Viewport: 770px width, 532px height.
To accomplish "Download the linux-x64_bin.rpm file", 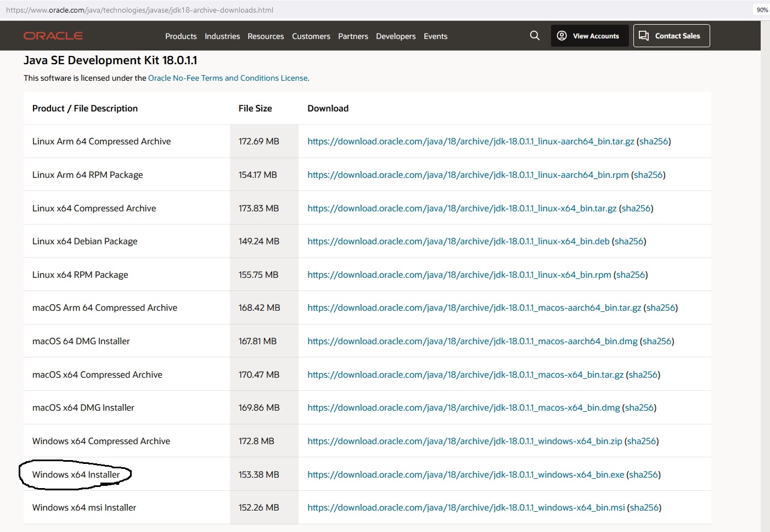I will coord(459,275).
